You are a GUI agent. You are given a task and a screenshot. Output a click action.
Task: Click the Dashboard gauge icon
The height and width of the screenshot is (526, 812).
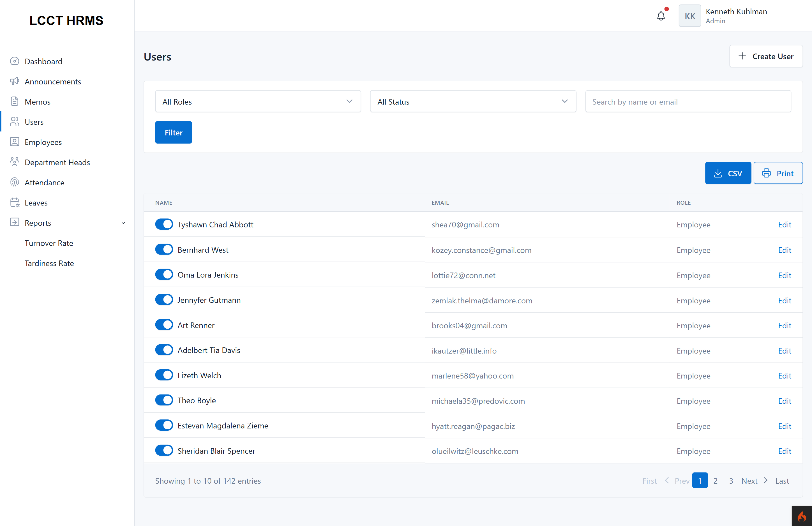(14, 61)
